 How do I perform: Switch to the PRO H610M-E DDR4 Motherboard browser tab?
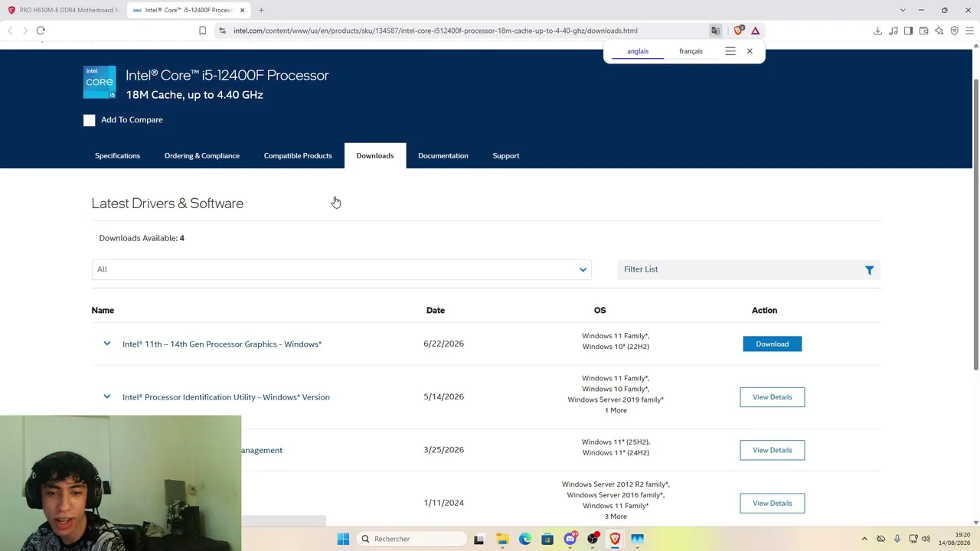pos(64,10)
